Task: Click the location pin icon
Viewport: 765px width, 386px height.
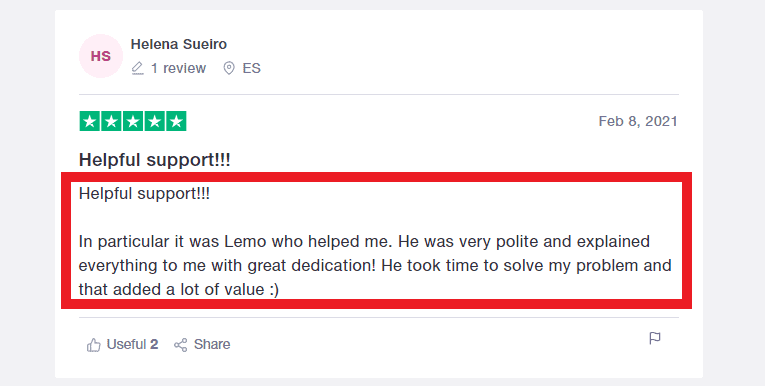Action: (x=229, y=68)
